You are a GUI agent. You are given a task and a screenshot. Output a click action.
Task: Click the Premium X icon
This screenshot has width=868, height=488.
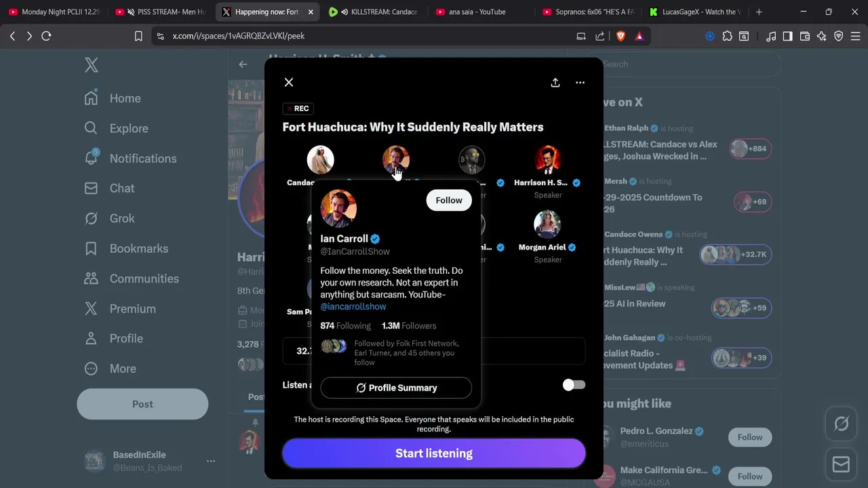(91, 308)
